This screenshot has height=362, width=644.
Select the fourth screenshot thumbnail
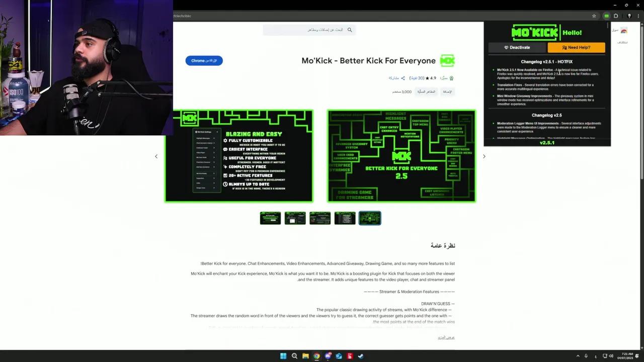[x=345, y=218]
